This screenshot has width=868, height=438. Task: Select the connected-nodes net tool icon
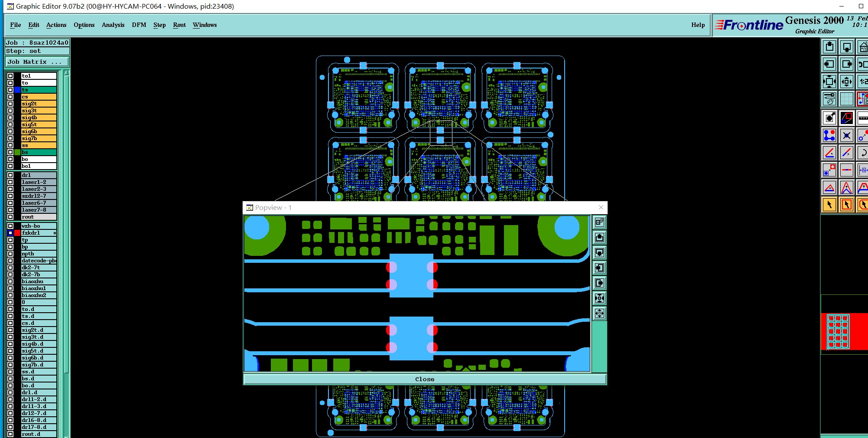pos(829,135)
